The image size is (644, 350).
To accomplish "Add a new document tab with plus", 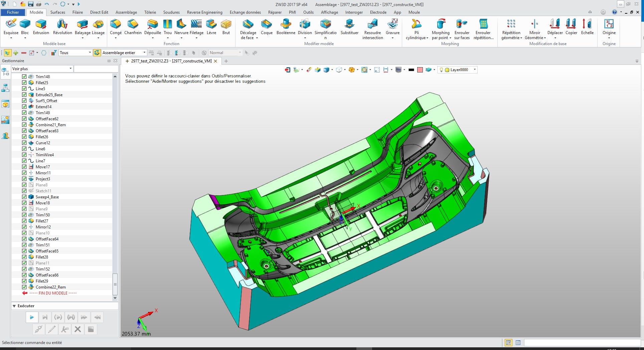I will click(x=226, y=61).
